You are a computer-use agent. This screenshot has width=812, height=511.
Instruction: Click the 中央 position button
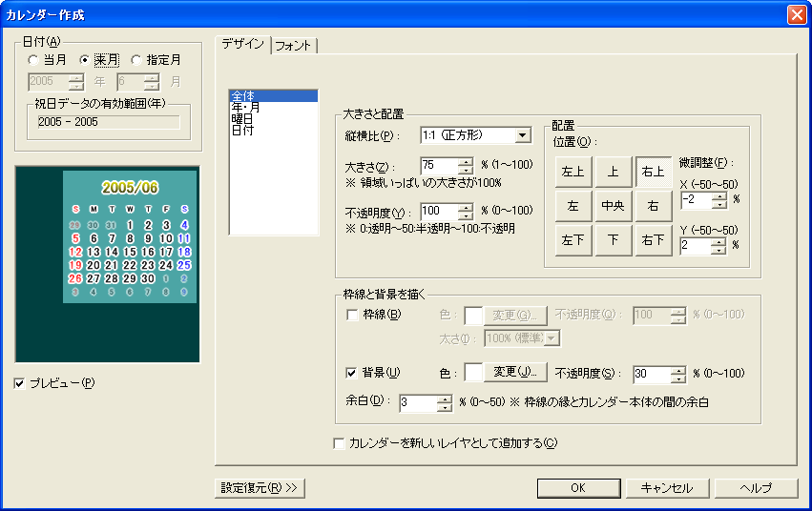point(613,206)
